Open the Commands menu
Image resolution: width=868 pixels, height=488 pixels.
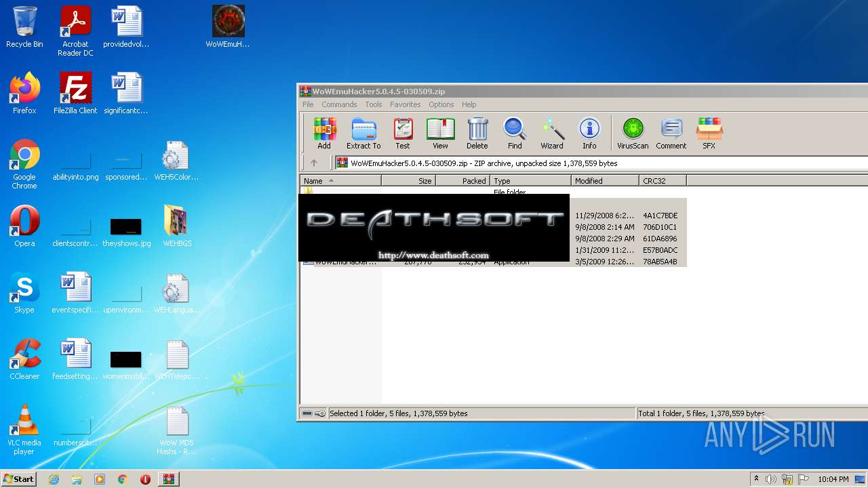coord(339,104)
